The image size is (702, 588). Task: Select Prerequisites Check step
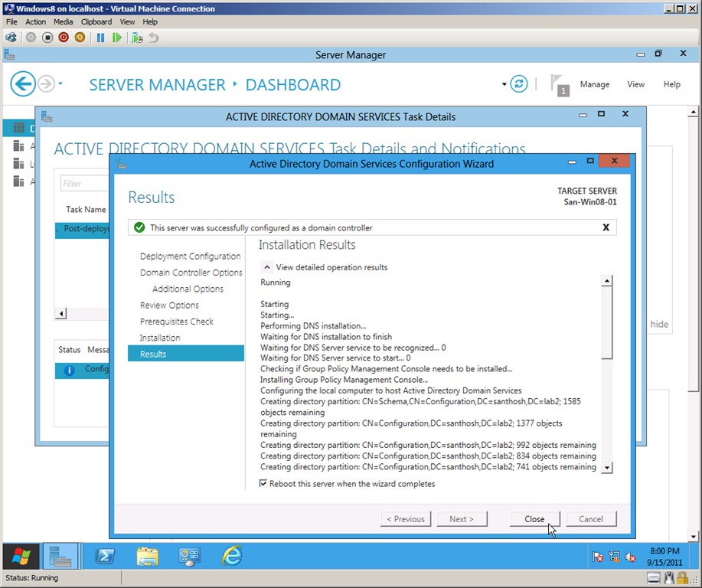coord(176,322)
